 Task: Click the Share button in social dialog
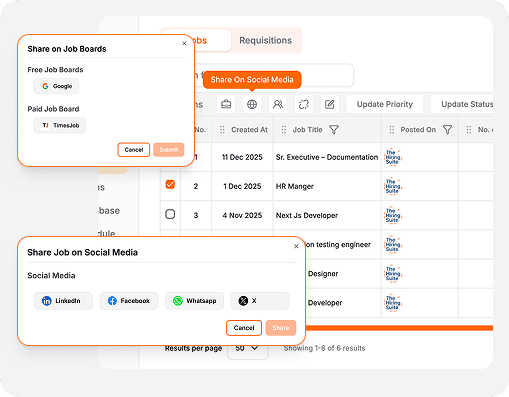point(281,328)
